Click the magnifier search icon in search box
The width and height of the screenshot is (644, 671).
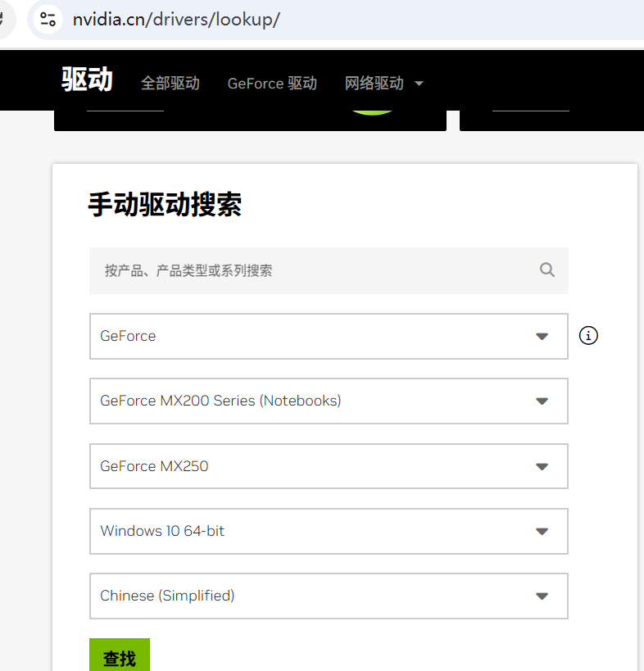546,270
